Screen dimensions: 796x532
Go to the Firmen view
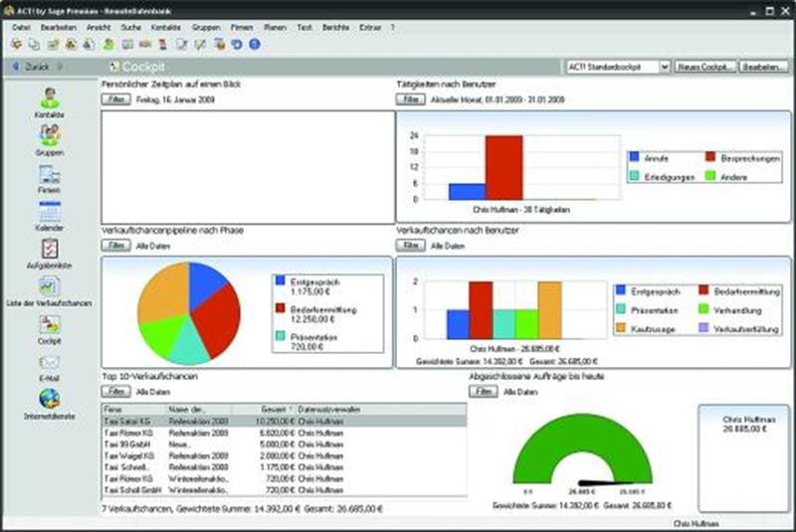(x=50, y=177)
